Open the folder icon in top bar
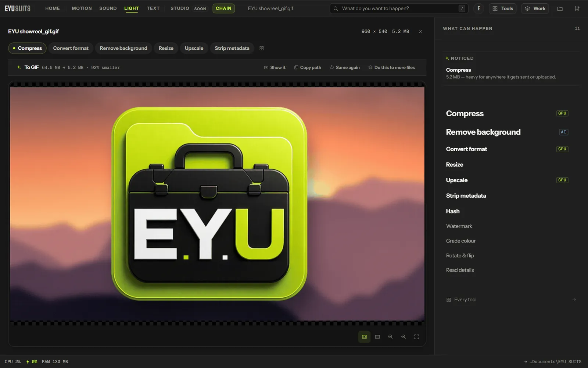Image resolution: width=588 pixels, height=368 pixels. (560, 8)
